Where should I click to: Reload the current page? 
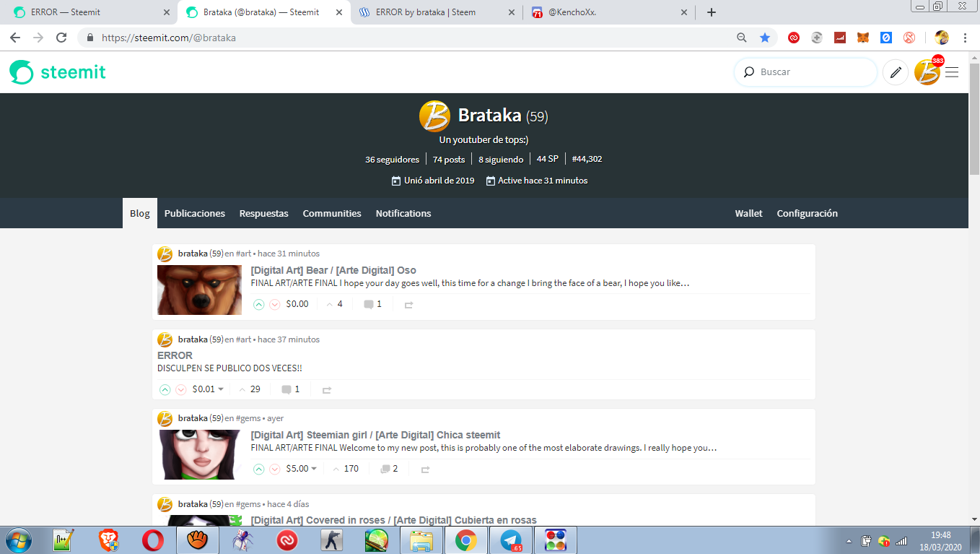[x=61, y=38]
